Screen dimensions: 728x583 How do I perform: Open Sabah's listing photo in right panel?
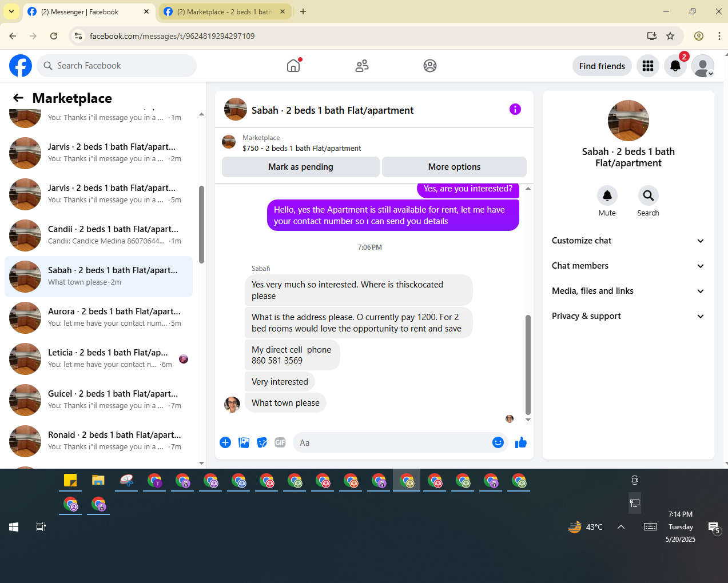pyautogui.click(x=628, y=121)
